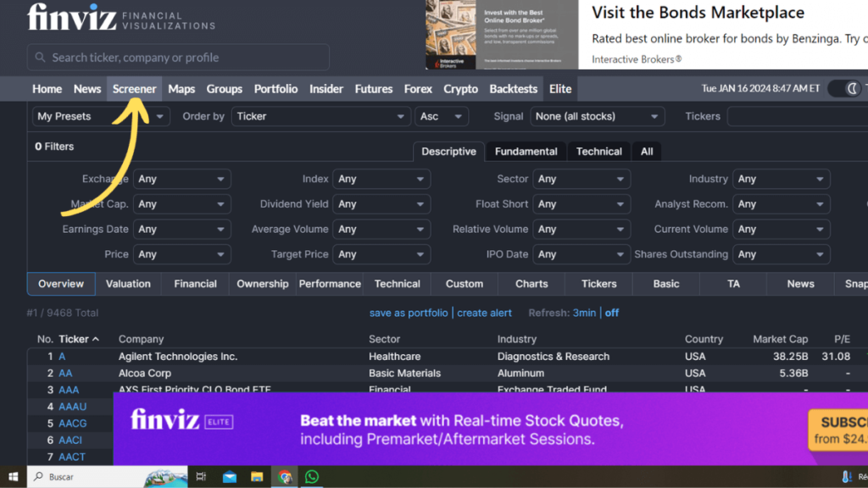Click the save as portfolio link
The image size is (868, 488).
pyautogui.click(x=409, y=313)
